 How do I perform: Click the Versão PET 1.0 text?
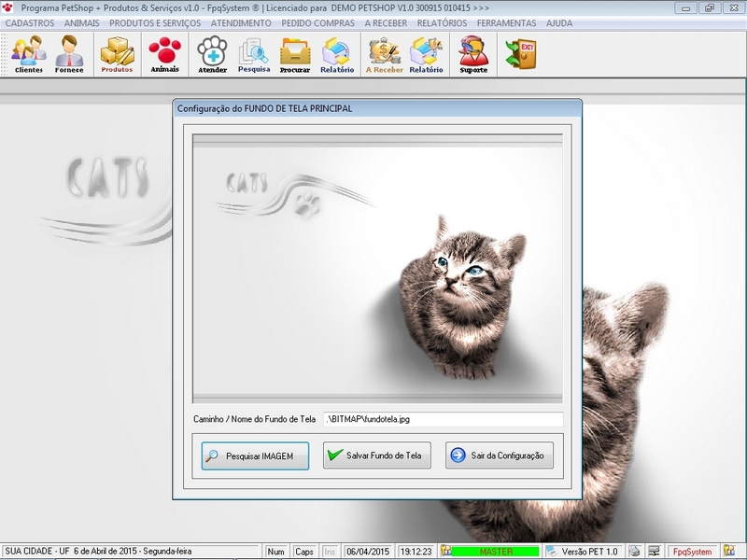pos(589,552)
